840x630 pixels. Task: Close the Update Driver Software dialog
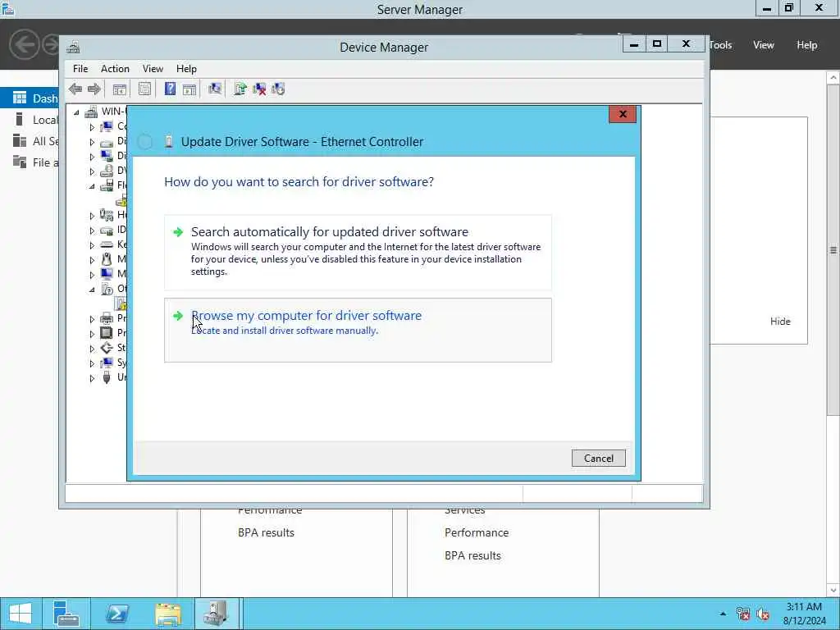(x=623, y=114)
